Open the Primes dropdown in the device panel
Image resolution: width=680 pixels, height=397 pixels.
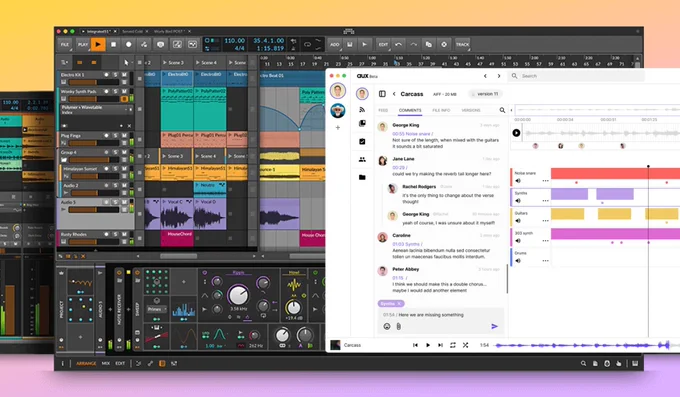157,309
